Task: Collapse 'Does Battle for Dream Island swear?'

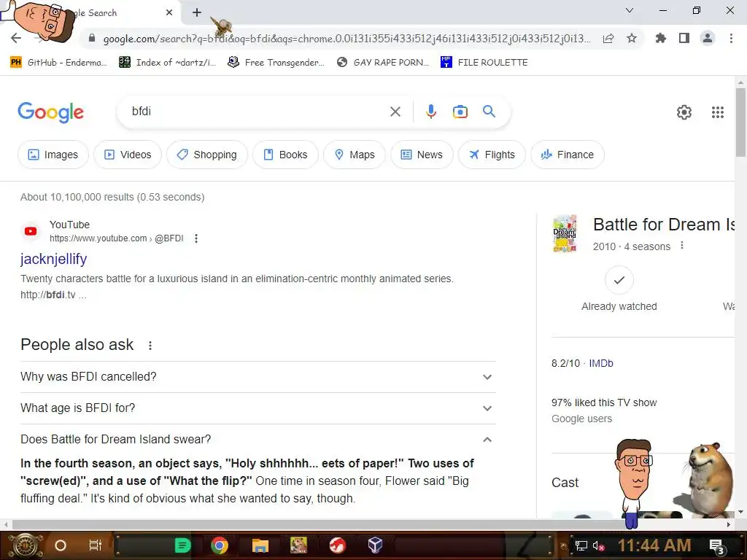Action: 258,440
